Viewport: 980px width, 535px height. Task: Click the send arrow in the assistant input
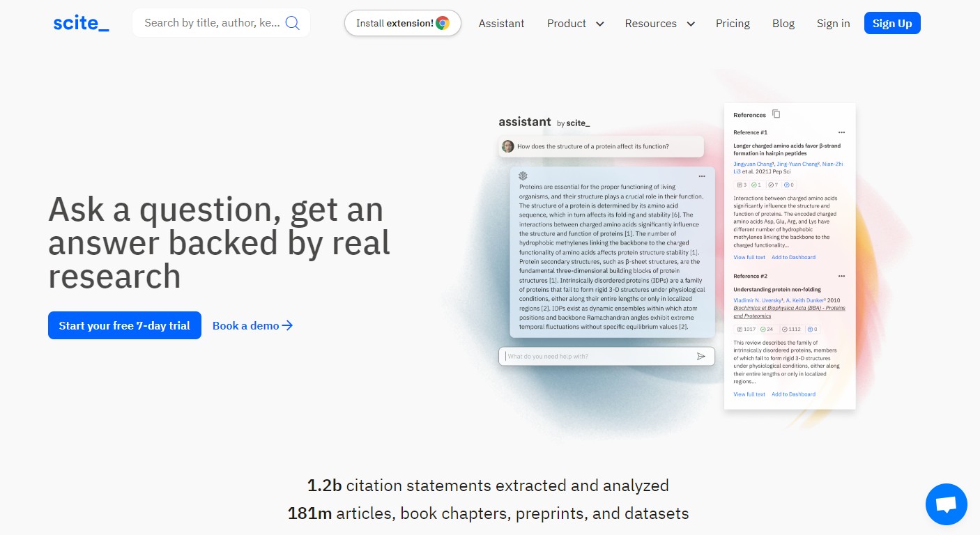pyautogui.click(x=701, y=356)
